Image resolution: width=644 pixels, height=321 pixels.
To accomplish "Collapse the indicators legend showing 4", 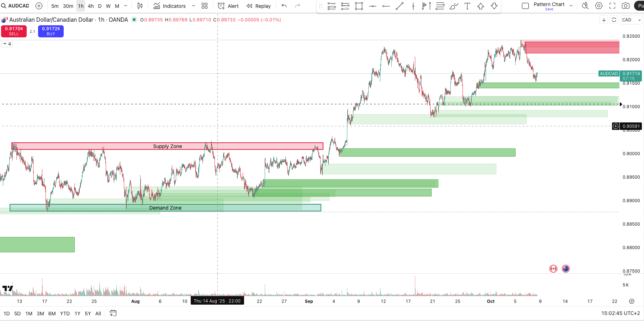I will point(5,44).
